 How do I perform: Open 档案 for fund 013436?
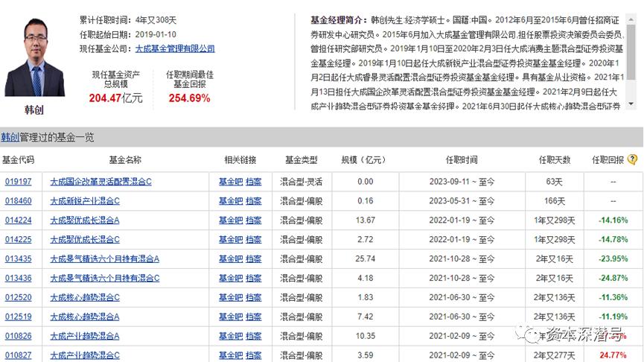(x=253, y=278)
